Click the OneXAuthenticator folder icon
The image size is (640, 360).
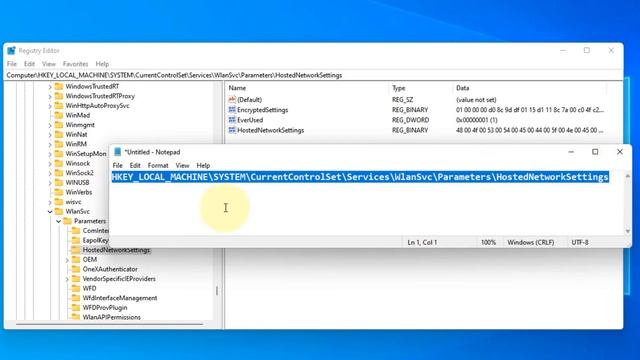[x=76, y=269]
